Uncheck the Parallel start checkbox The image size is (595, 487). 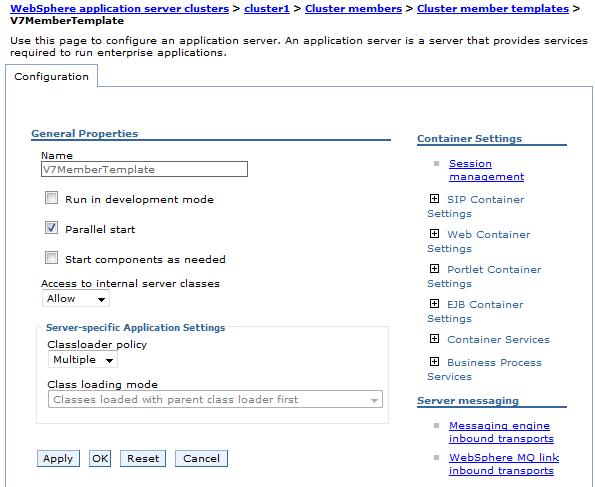51,228
